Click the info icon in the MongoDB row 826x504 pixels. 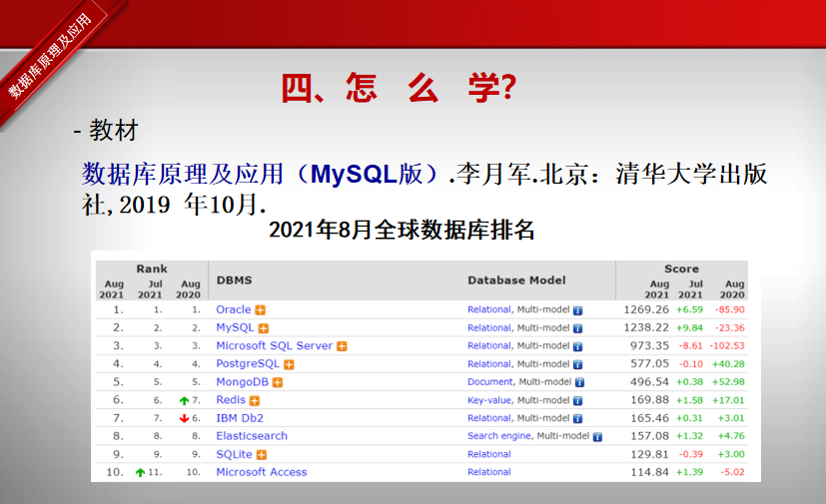579,383
